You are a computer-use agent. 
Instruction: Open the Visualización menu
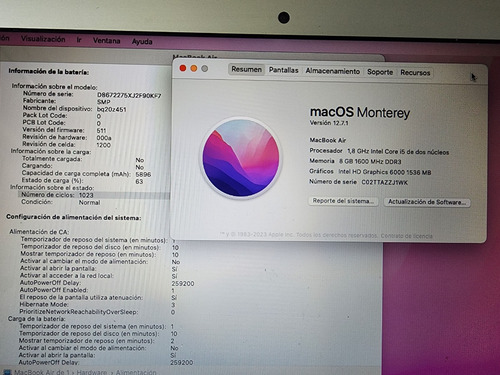tap(43, 39)
